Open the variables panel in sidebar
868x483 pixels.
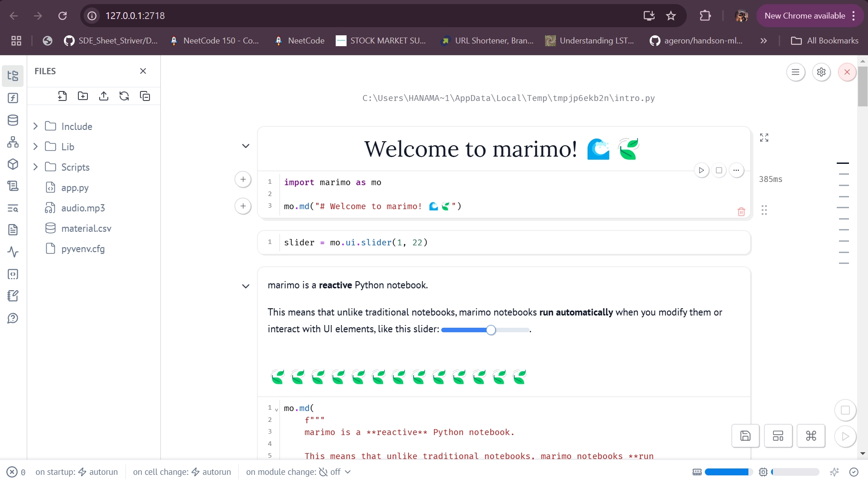[x=13, y=98]
